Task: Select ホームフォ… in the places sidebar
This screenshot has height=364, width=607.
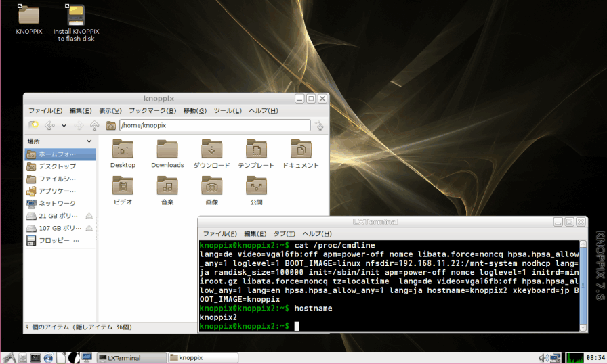Action: (x=60, y=154)
